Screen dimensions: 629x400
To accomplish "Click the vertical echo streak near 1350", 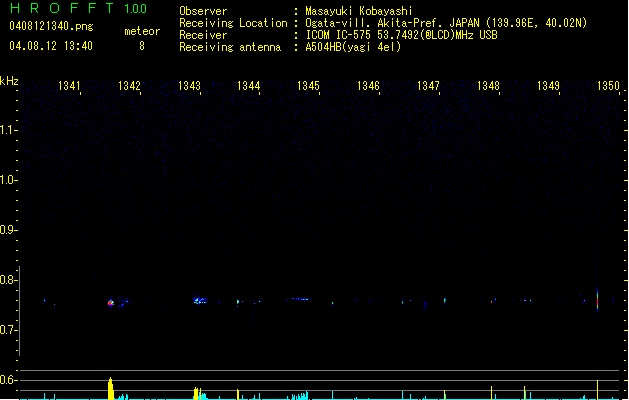I will click(x=597, y=300).
